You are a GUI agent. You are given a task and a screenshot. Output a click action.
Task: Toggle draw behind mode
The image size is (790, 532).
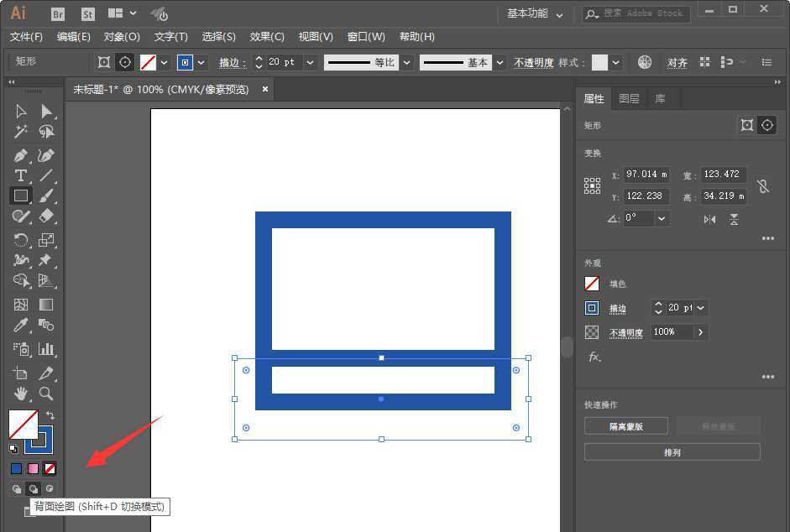(x=34, y=488)
